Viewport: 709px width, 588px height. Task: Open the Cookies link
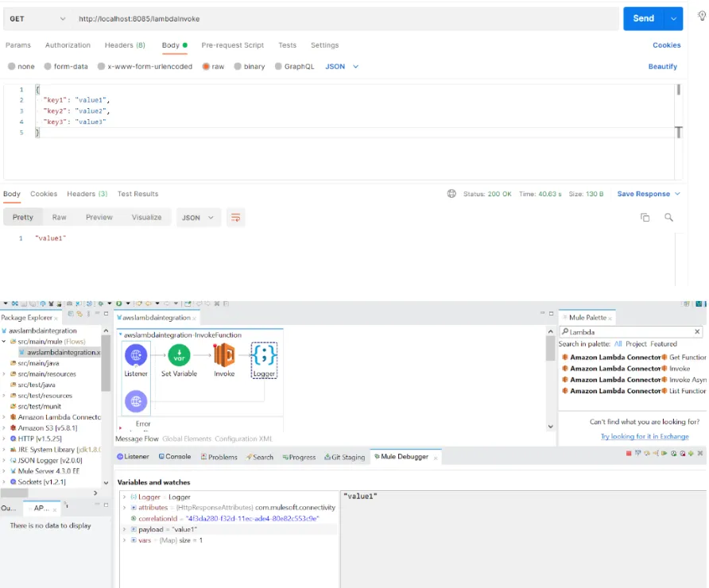(x=667, y=45)
